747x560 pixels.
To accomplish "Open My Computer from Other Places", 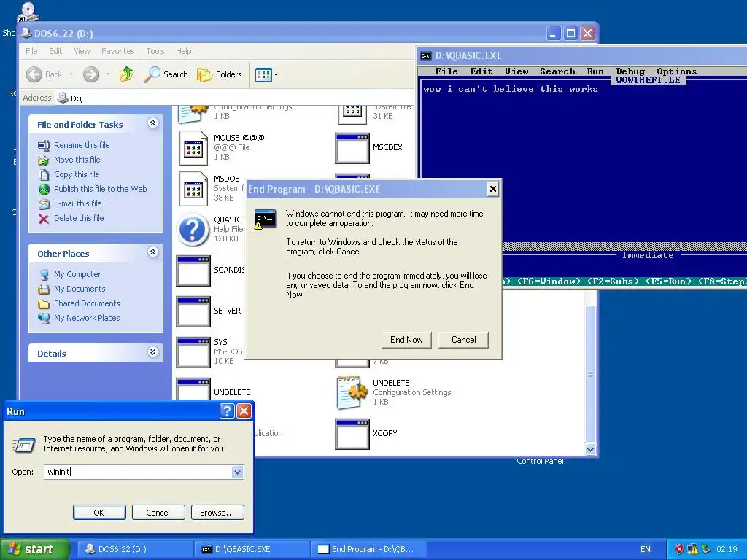I will [77, 274].
